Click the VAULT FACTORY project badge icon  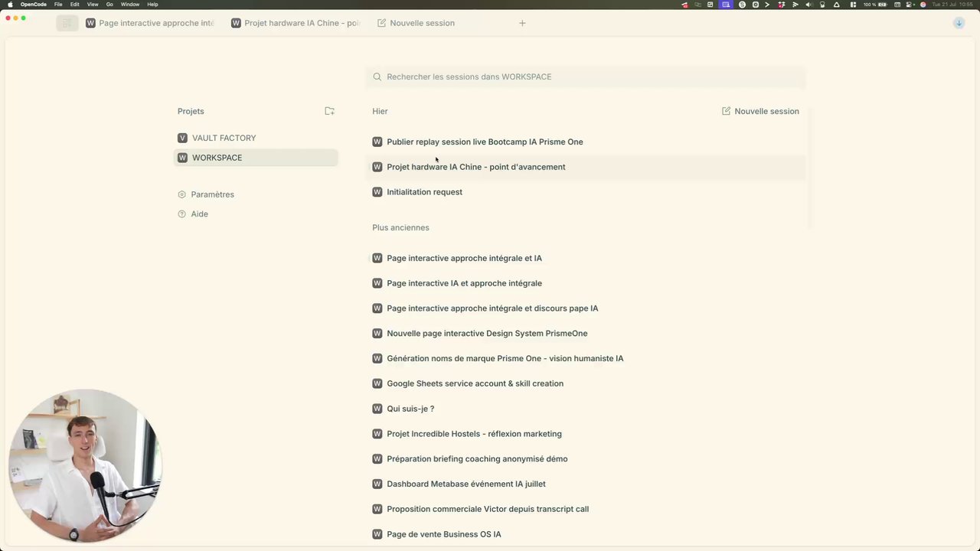pos(182,138)
